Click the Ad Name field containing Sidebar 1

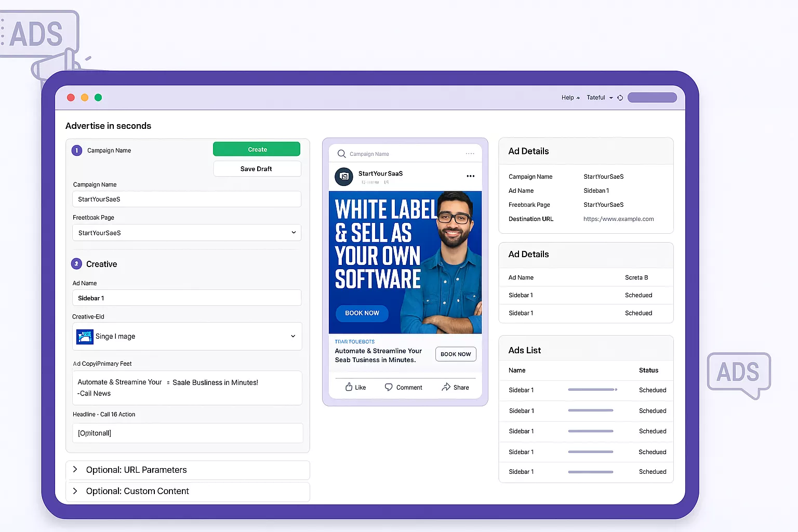point(187,298)
